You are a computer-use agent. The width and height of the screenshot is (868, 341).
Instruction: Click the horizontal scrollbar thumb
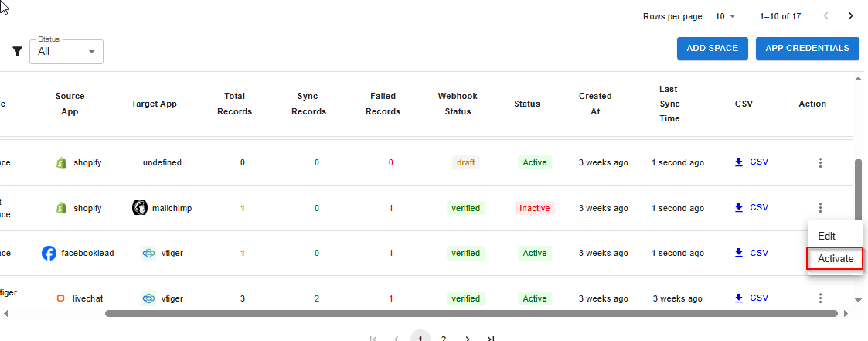(x=471, y=313)
